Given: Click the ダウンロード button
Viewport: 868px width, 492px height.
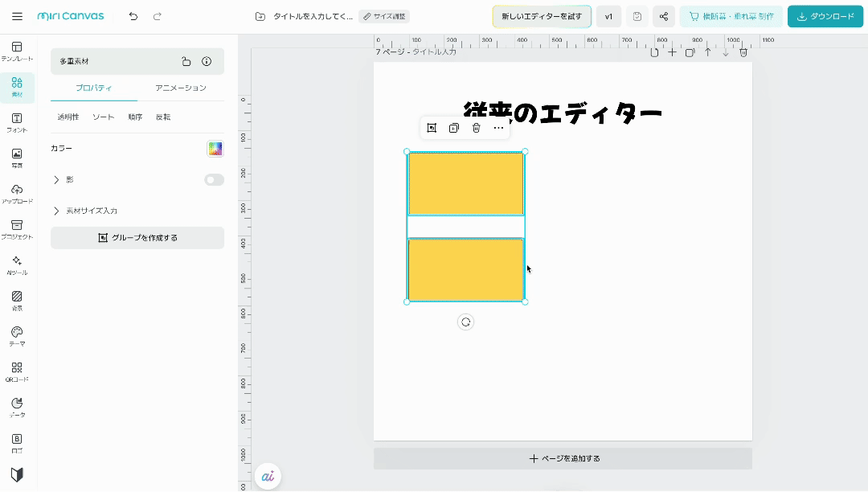Looking at the screenshot, I should pyautogui.click(x=825, y=17).
